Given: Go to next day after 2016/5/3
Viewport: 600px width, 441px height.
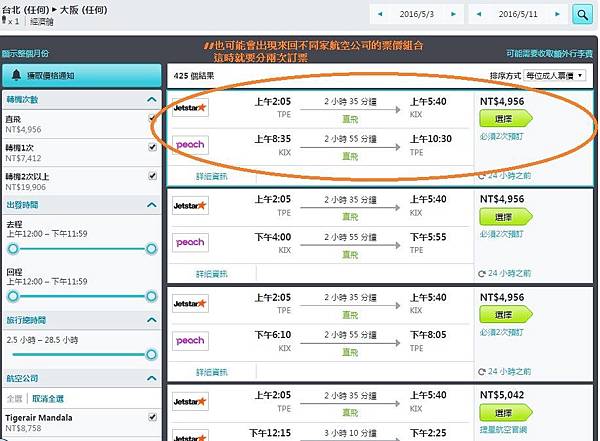Looking at the screenshot, I should (453, 14).
